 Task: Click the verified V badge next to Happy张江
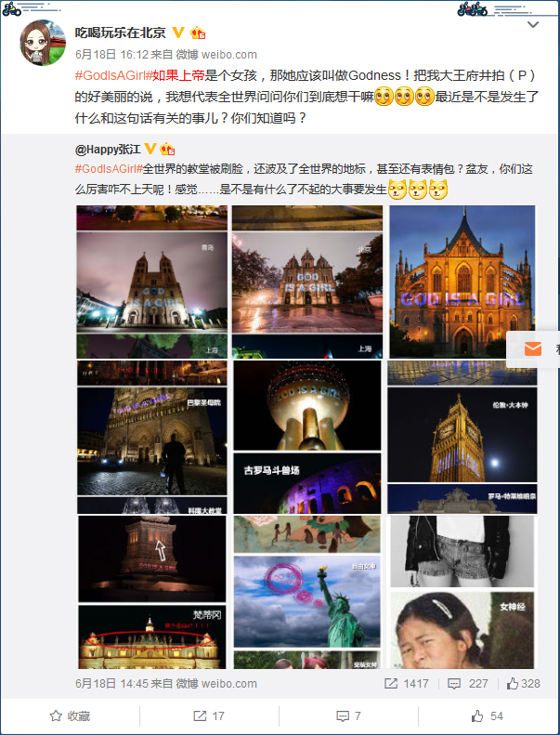(x=150, y=149)
